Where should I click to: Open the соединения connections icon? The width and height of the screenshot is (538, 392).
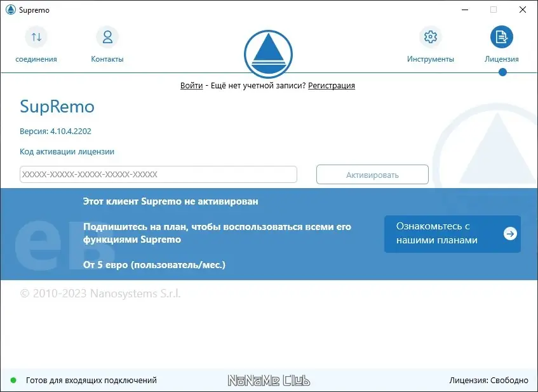click(x=36, y=37)
